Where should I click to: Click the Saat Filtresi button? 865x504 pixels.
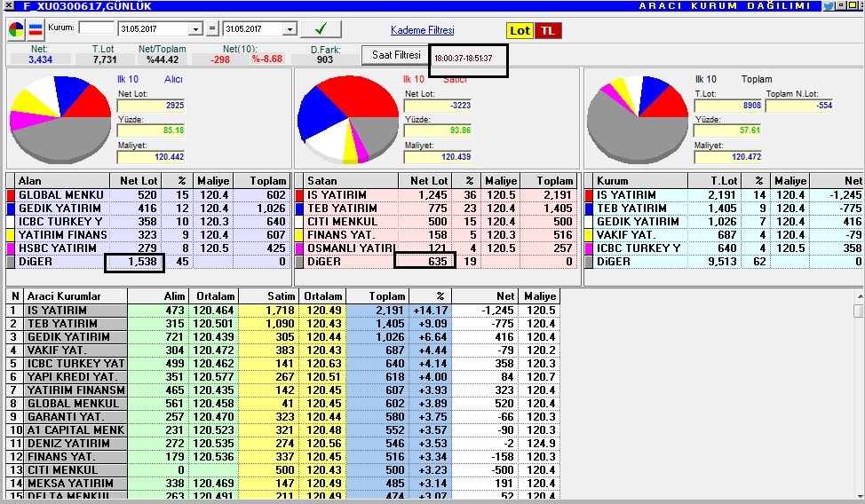coord(396,55)
